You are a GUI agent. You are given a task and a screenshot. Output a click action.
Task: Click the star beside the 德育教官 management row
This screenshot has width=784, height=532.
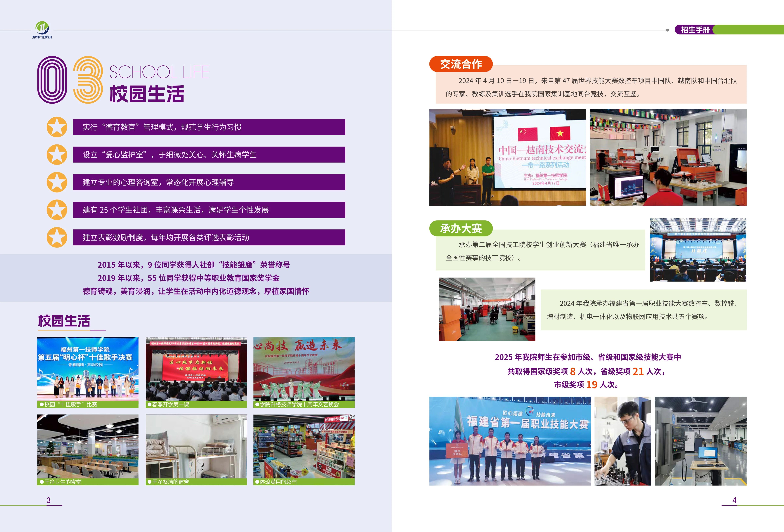[x=57, y=127]
